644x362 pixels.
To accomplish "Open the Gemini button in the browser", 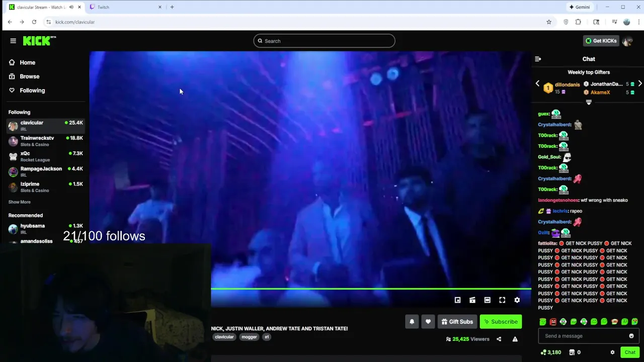I will pyautogui.click(x=579, y=7).
